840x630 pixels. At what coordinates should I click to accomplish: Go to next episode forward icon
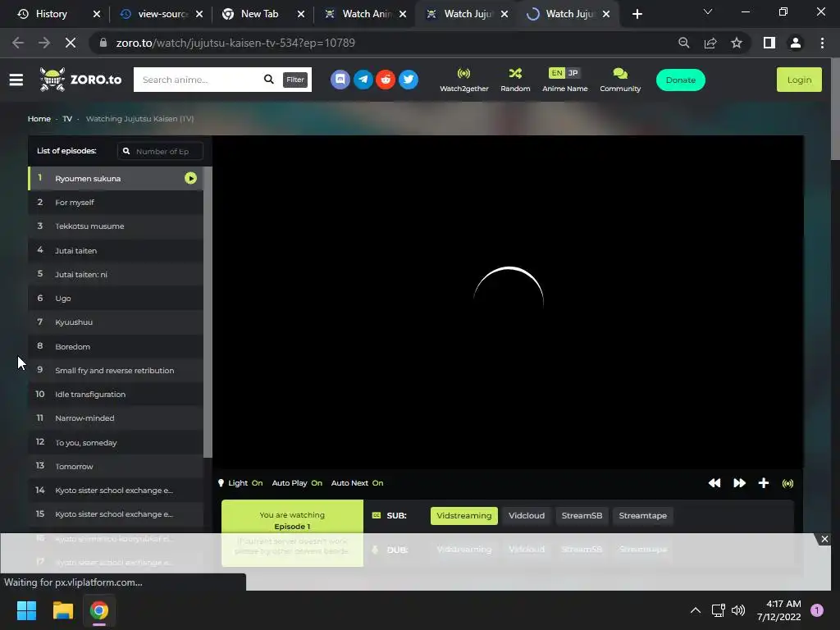pyautogui.click(x=739, y=483)
